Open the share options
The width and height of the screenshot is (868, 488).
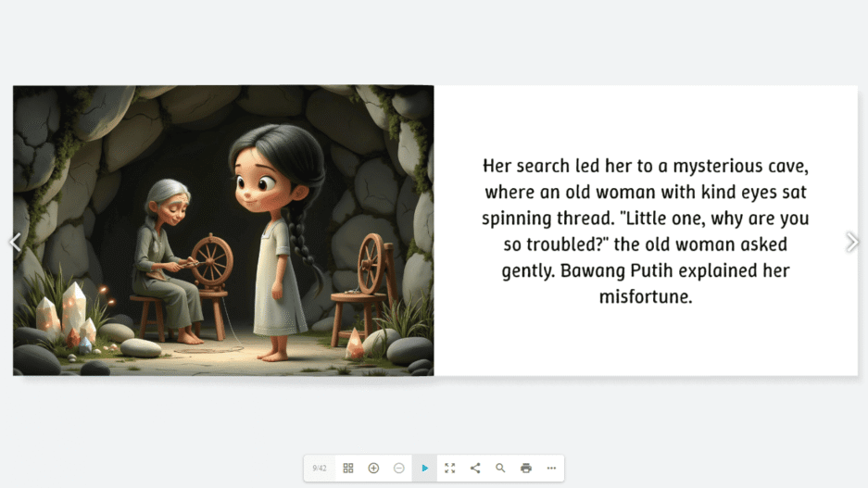[475, 468]
